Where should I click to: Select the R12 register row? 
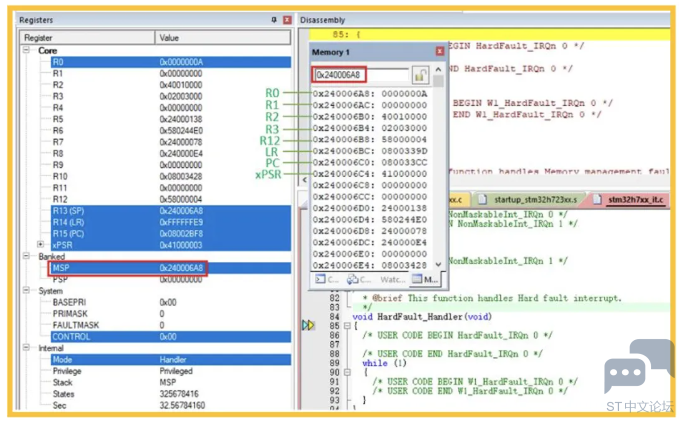[x=171, y=199]
